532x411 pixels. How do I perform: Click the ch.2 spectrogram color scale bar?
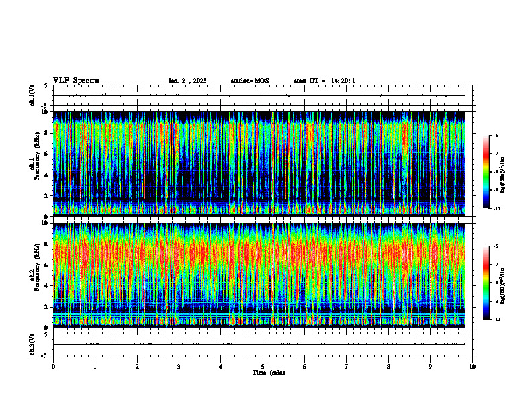point(486,283)
